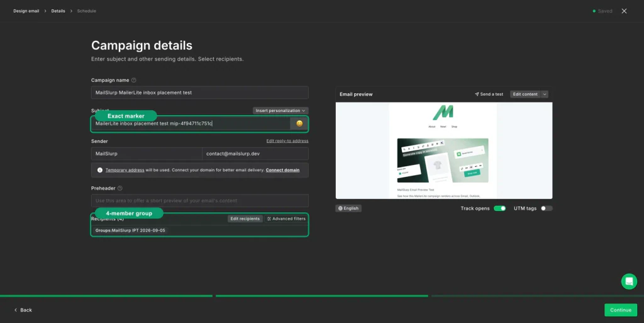
Task: Go to the Design email breadcrumb step
Action: click(26, 11)
